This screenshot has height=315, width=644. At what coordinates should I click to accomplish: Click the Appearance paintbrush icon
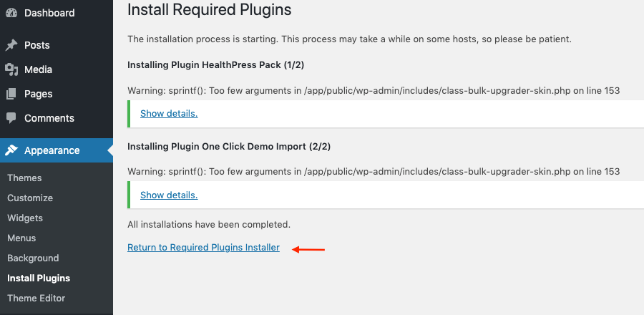coord(11,150)
